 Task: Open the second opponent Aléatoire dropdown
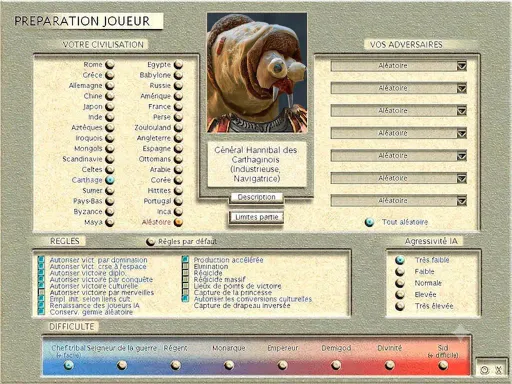399,88
